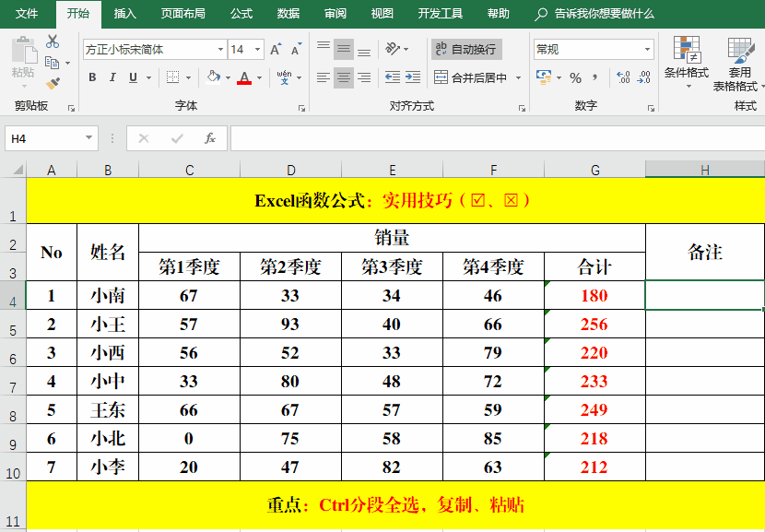Image resolution: width=765 pixels, height=532 pixels.
Task: Toggle Bold formatting
Action: [92, 78]
